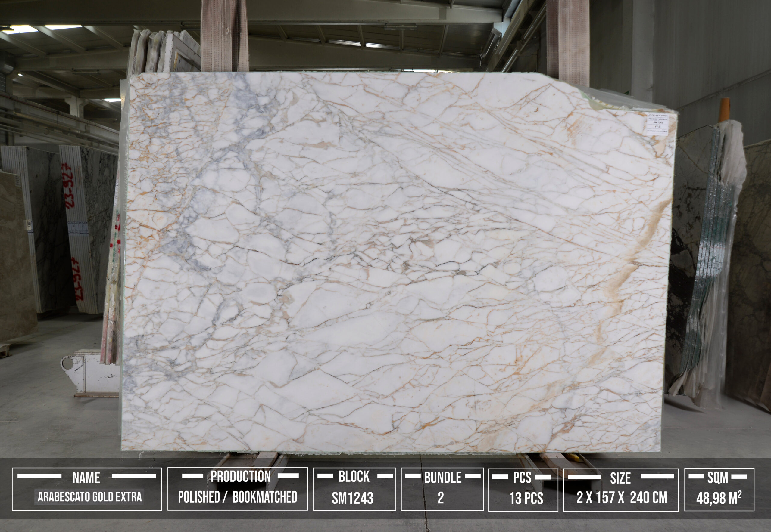Click the 13 PCS value
This screenshot has height=532, width=771.
tap(526, 498)
